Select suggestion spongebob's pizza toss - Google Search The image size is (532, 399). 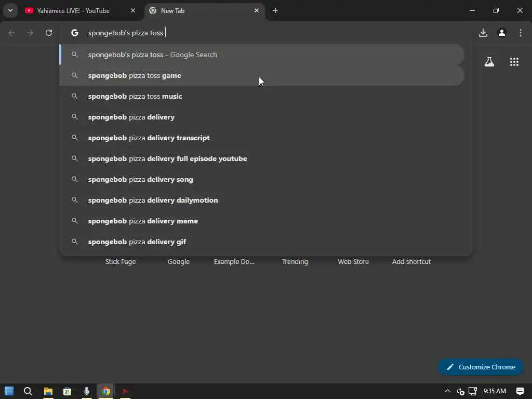coord(262,55)
